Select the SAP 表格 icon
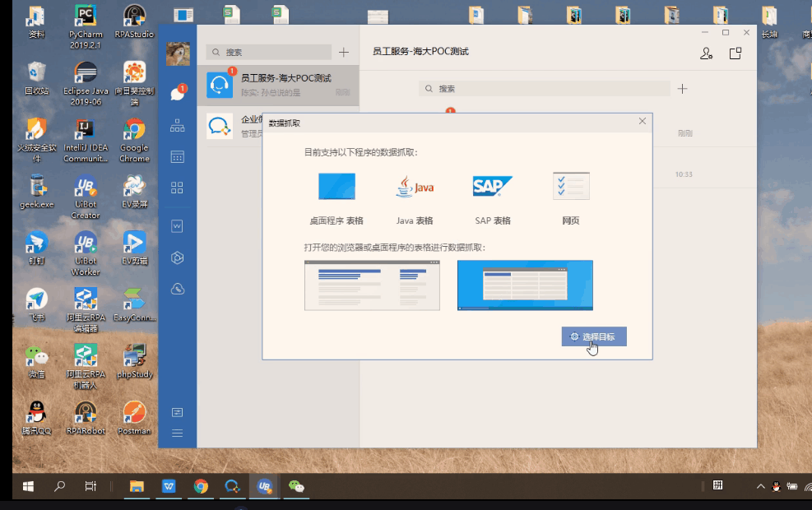Viewport: 812px width, 510px height. tap(493, 187)
